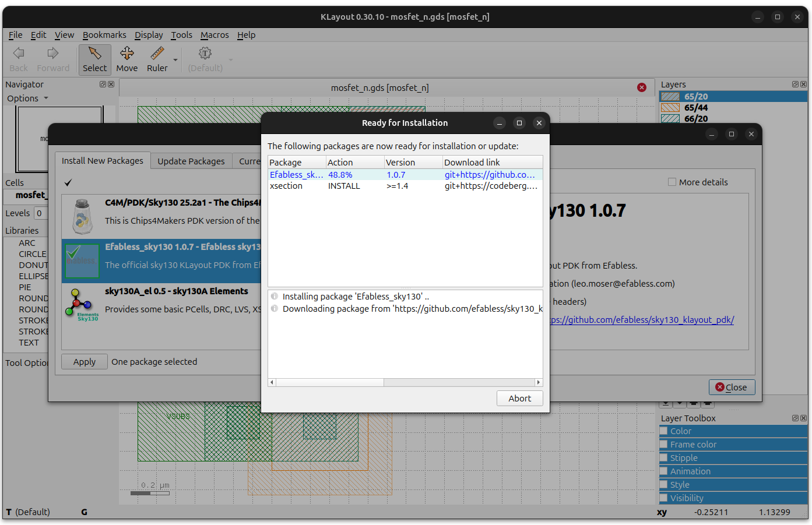Expand the Style toolbox section

[x=733, y=485]
